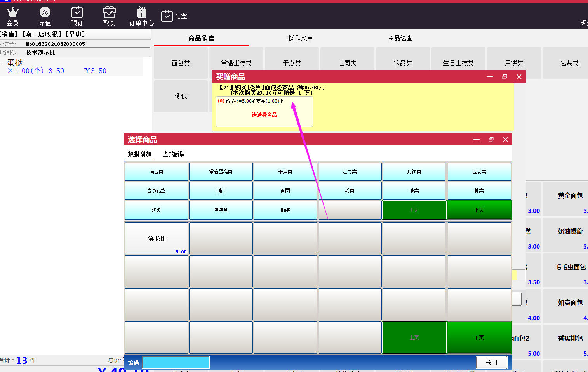
Task: Open the 礼盒 gift box icon
Action: [174, 16]
